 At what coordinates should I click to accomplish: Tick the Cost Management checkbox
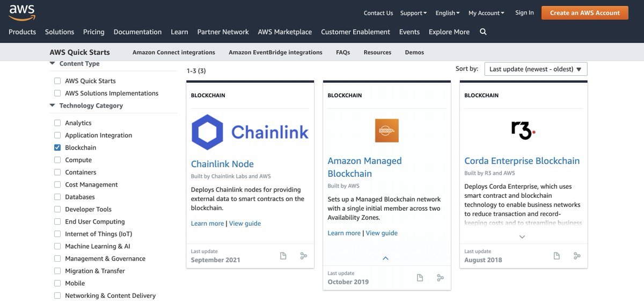(x=57, y=185)
